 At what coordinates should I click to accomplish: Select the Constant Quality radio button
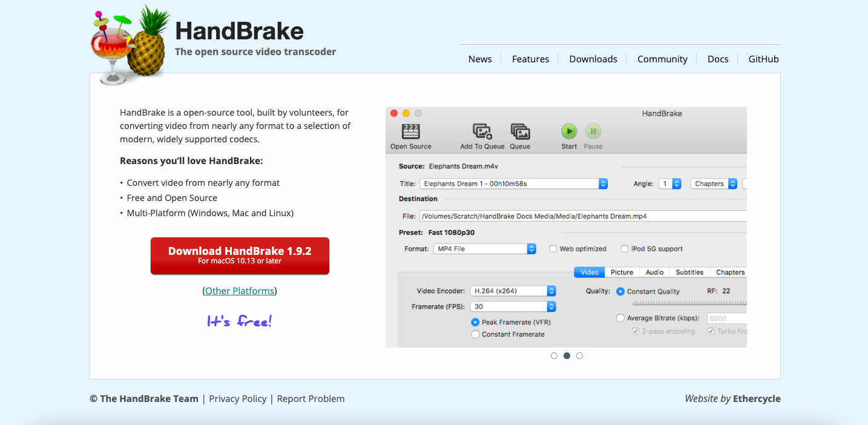pos(620,291)
